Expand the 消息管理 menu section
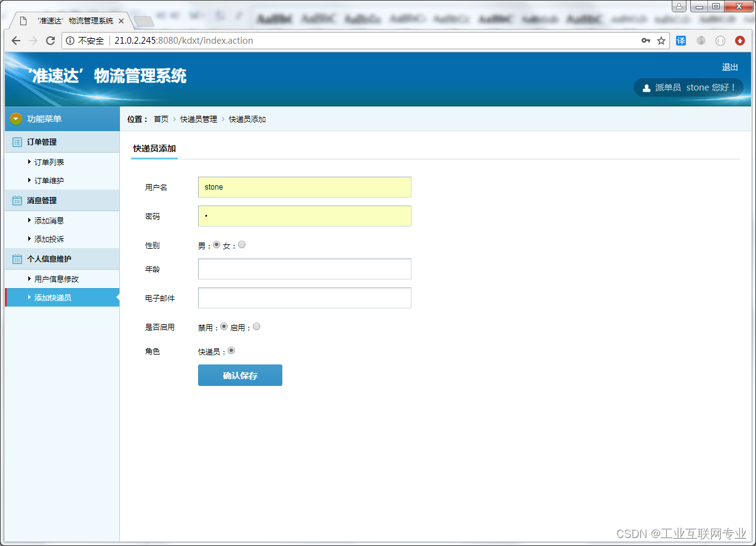The image size is (756, 546). point(62,201)
